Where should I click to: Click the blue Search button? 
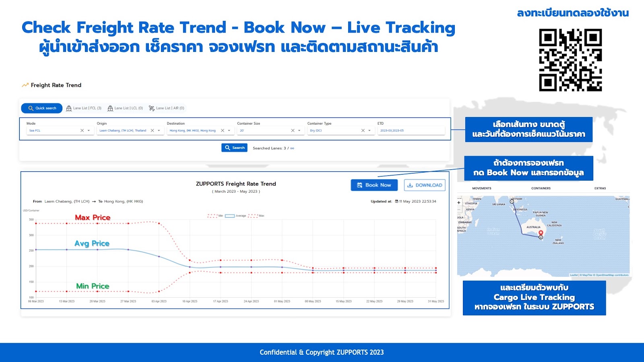pyautogui.click(x=234, y=148)
